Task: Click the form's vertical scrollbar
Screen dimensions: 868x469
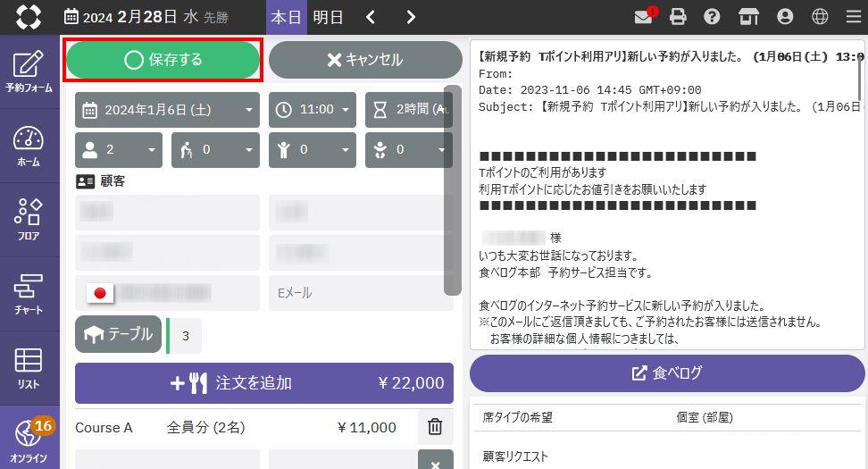Action: (x=452, y=189)
